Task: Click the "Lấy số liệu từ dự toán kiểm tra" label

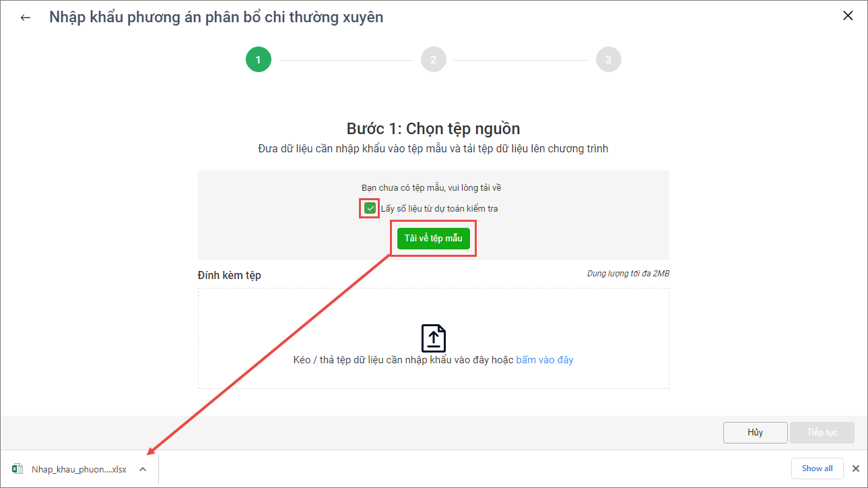Action: [x=439, y=208]
